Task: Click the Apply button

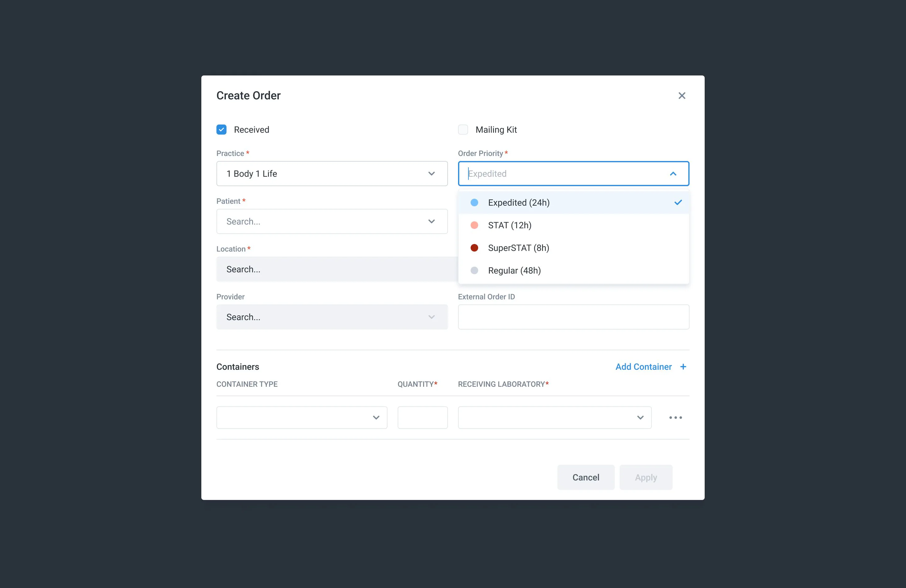Action: pos(646,477)
